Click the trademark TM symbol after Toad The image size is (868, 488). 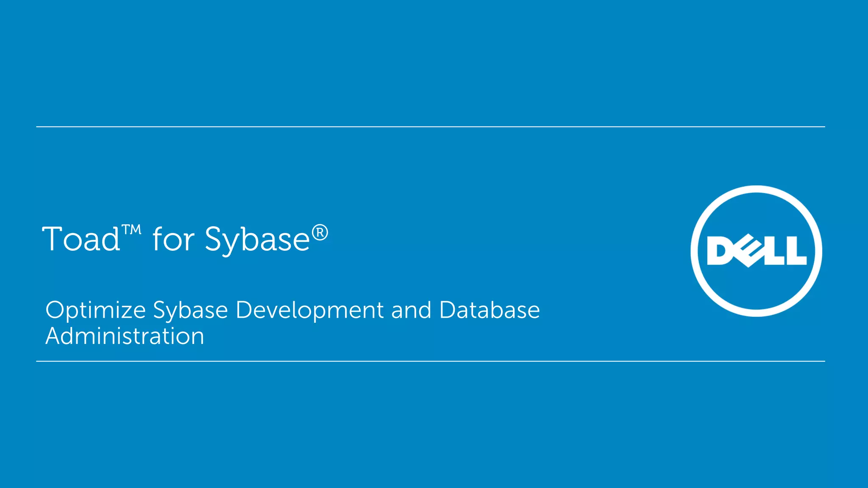[131, 230]
